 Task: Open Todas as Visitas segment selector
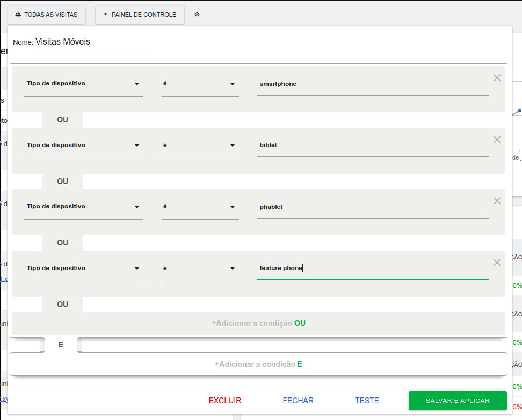[x=47, y=15]
